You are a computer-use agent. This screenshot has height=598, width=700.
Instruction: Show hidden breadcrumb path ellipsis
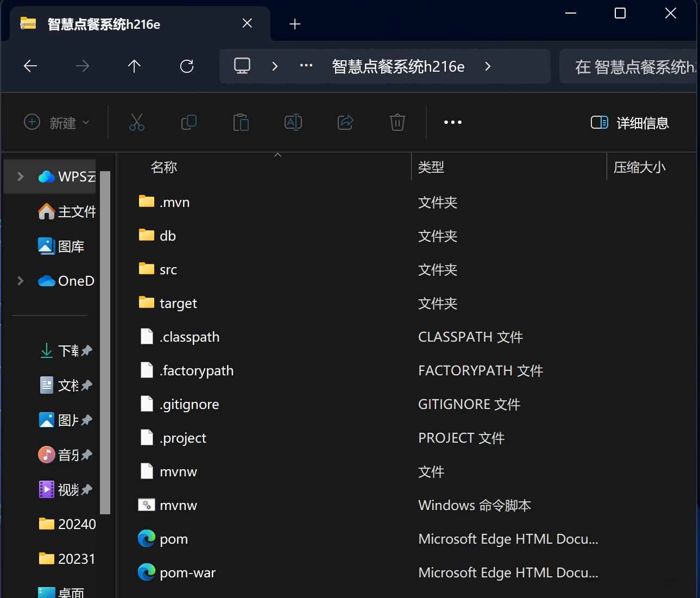point(306,66)
